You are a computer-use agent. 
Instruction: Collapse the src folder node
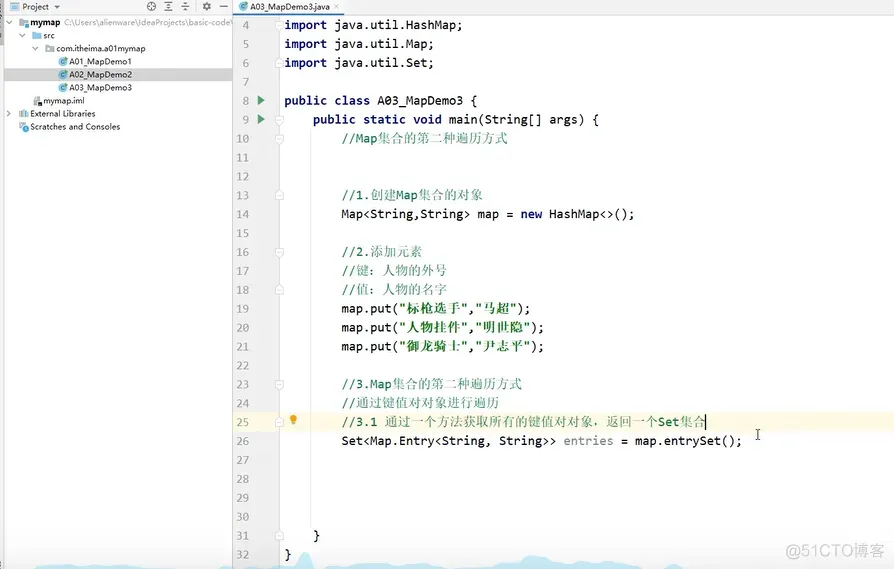pos(22,35)
